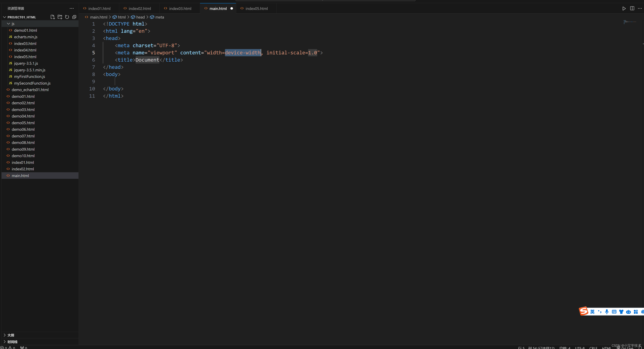Toggle Sogou punctuation mode button
The image size is (644, 349).
click(x=600, y=312)
